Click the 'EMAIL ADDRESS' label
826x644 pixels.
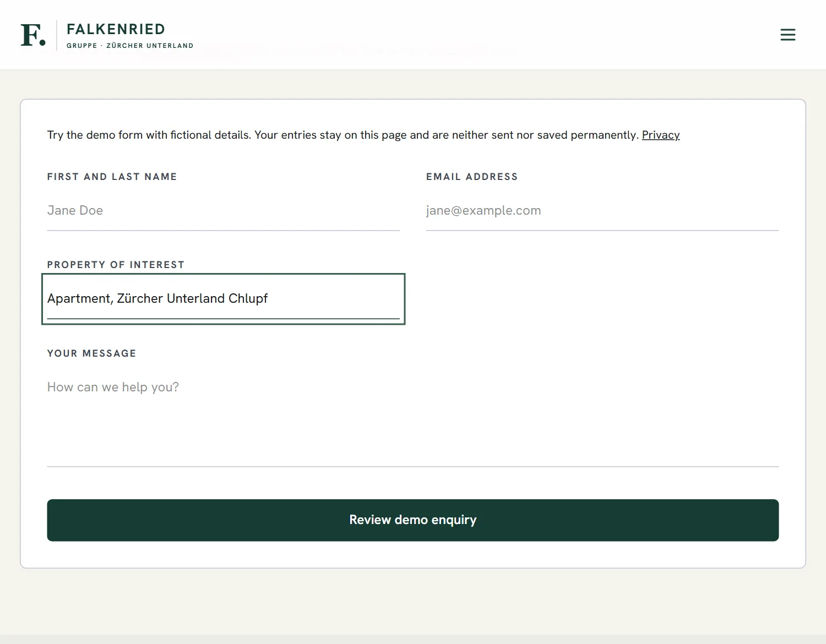472,177
